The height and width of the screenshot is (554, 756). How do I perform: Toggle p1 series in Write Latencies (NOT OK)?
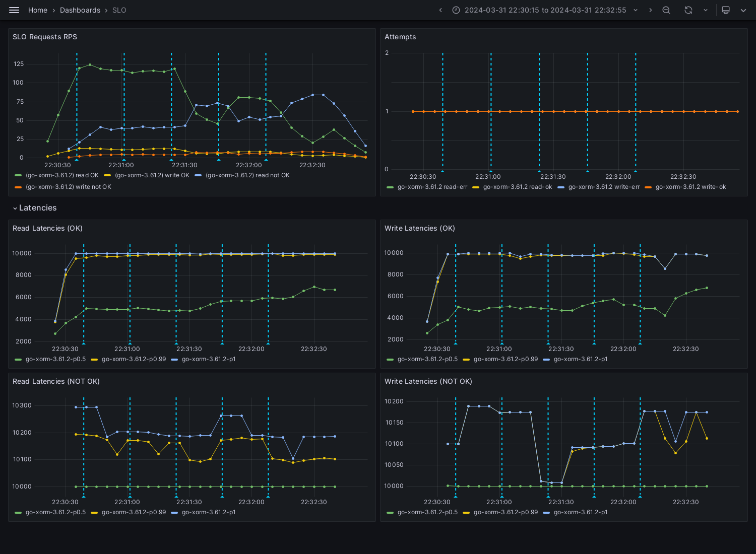click(581, 512)
